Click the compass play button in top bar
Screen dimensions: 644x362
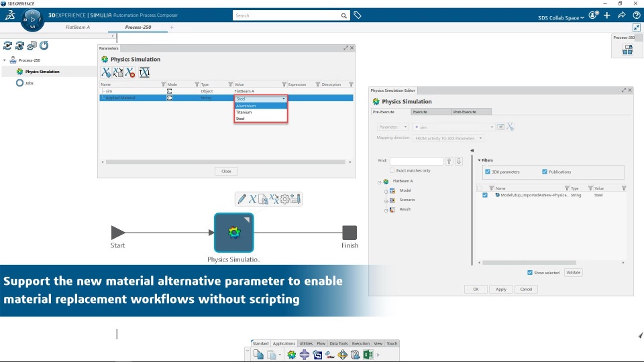coord(32,19)
